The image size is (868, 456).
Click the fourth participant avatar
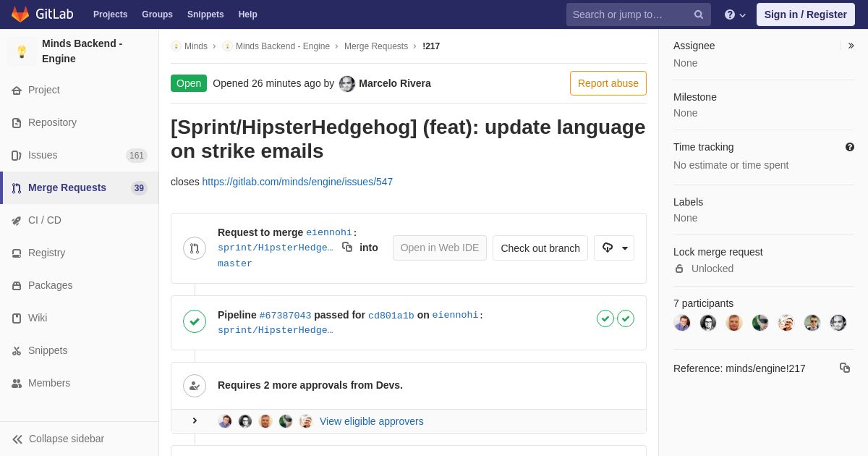pyautogui.click(x=760, y=323)
